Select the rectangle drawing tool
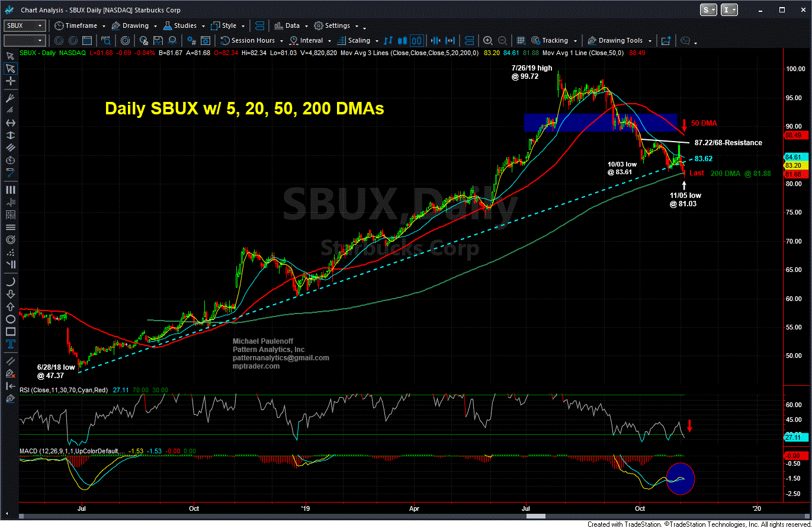The image size is (812, 528). coord(10,333)
